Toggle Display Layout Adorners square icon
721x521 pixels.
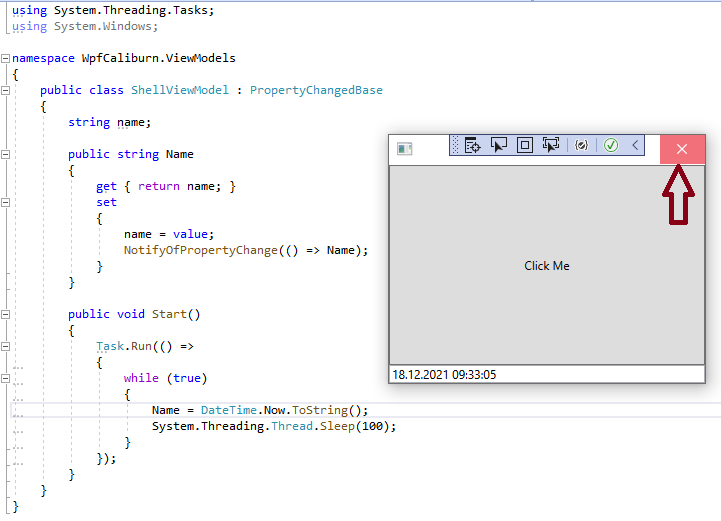[x=525, y=145]
